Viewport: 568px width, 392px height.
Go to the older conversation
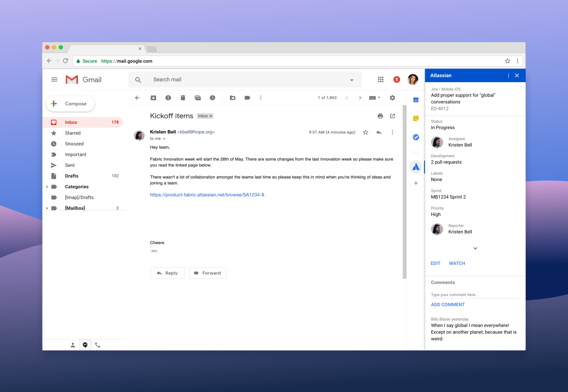pyautogui.click(x=360, y=98)
